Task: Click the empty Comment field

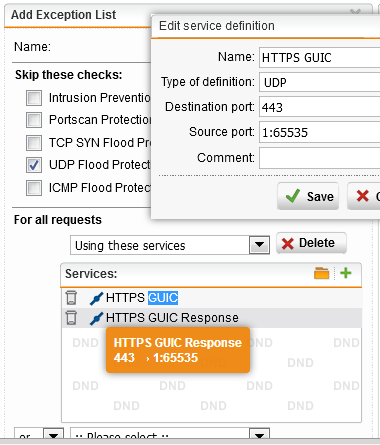Action: click(320, 158)
